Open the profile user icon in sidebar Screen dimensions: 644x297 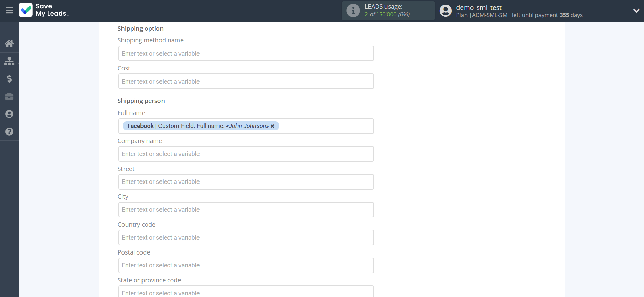point(9,114)
